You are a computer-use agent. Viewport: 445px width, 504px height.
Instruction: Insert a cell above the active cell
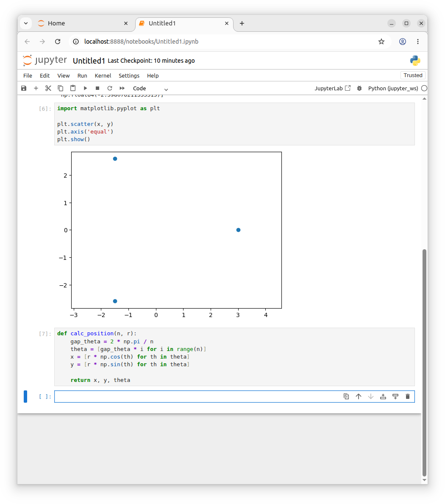[x=383, y=396]
